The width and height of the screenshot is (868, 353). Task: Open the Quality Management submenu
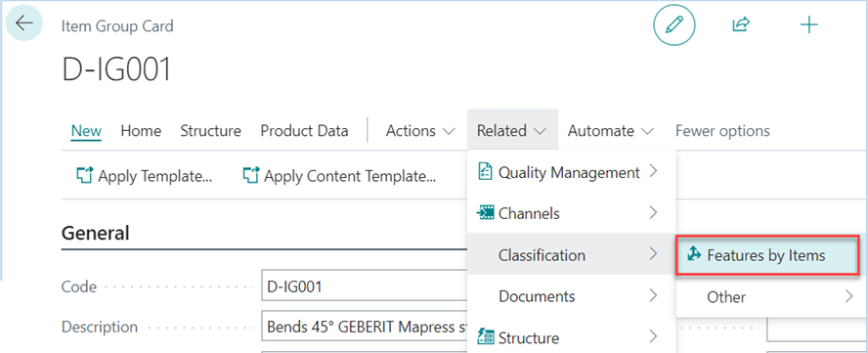(x=571, y=172)
